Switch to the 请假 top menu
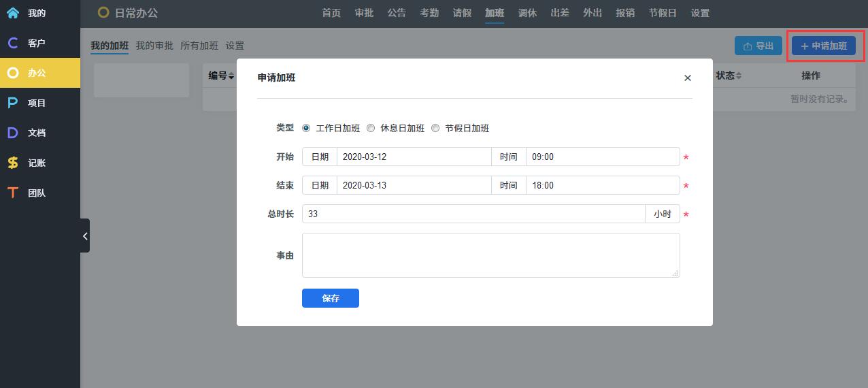 coord(462,13)
